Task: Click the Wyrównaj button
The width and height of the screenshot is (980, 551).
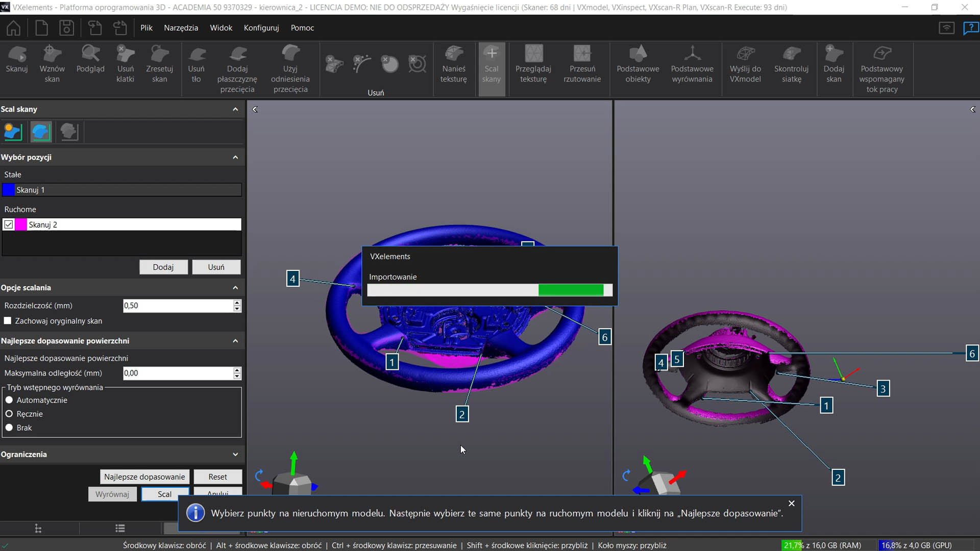Action: [x=112, y=494]
